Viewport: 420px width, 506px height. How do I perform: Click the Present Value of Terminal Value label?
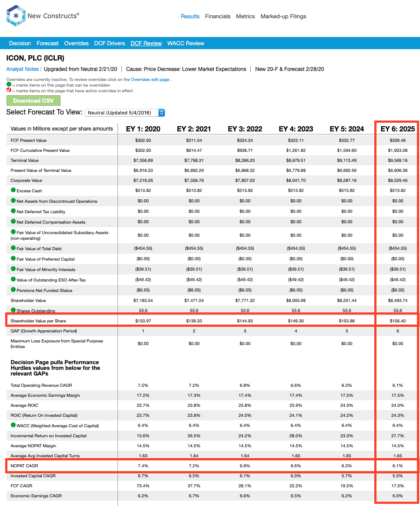(x=41, y=171)
